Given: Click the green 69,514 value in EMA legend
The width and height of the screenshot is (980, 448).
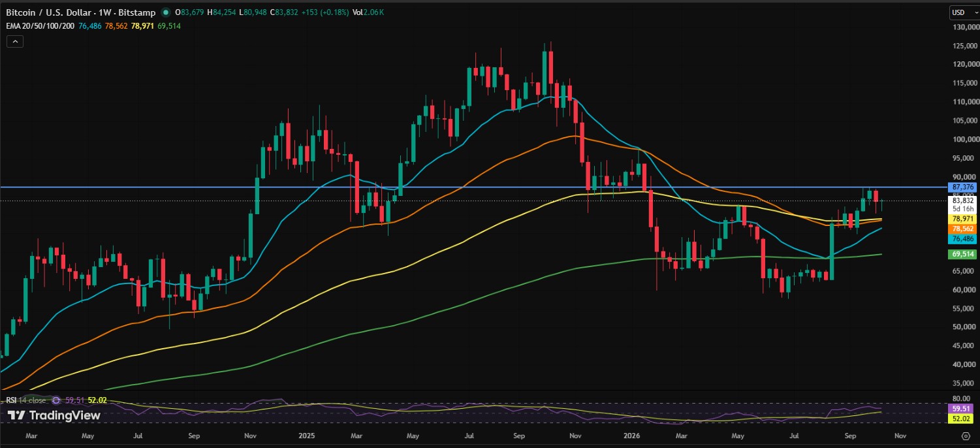Looking at the screenshot, I should (168, 25).
